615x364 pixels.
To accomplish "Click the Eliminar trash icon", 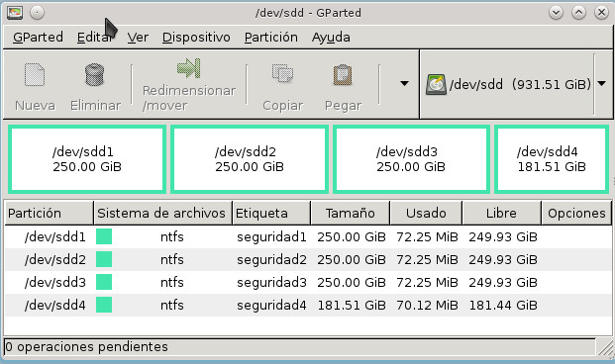I will [94, 74].
